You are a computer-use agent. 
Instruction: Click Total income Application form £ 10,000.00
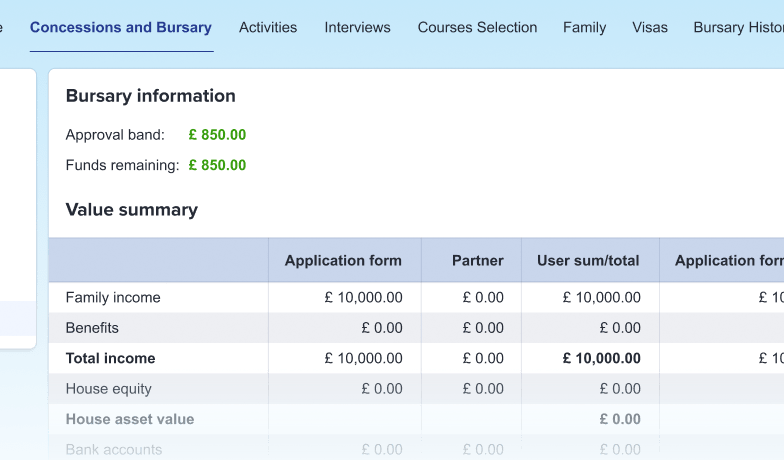click(364, 358)
